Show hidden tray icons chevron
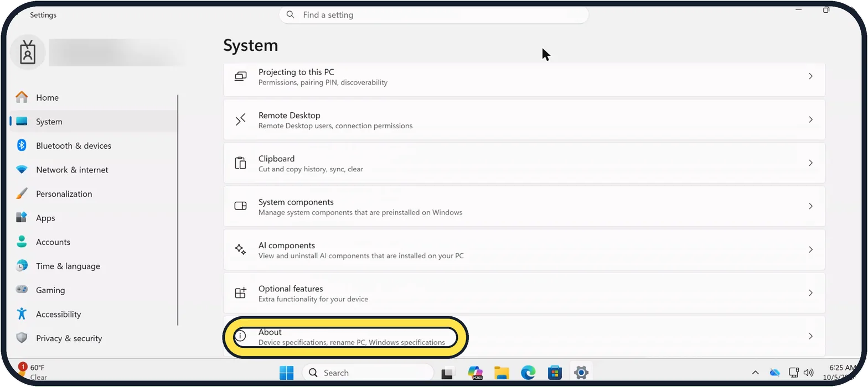Viewport: 868px width, 387px height. pyautogui.click(x=755, y=373)
